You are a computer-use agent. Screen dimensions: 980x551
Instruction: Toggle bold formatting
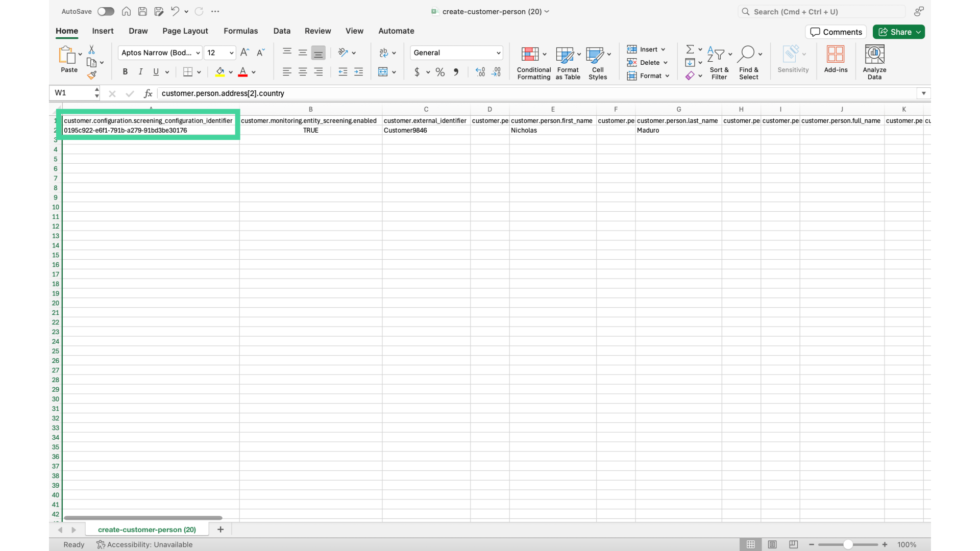125,71
